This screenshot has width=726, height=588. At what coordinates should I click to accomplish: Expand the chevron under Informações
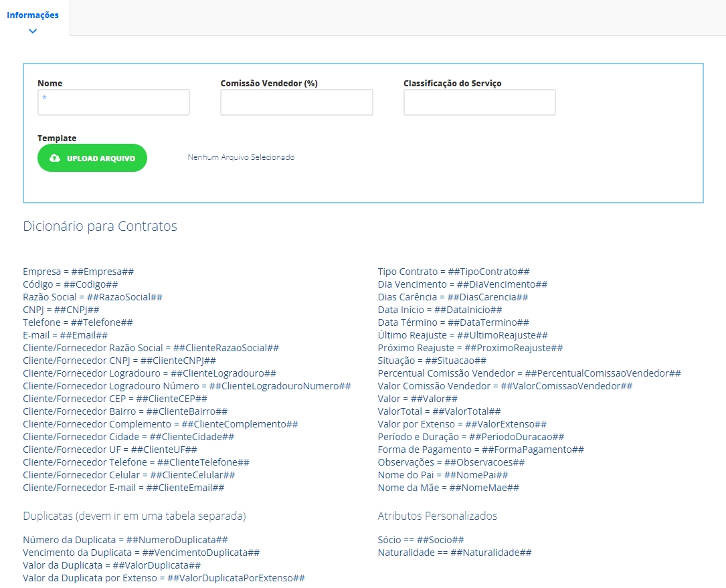(33, 31)
